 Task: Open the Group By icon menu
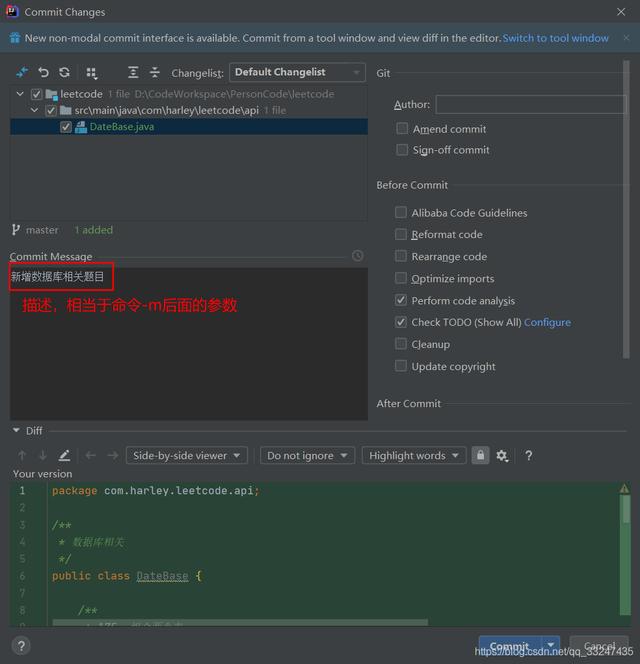[91, 73]
